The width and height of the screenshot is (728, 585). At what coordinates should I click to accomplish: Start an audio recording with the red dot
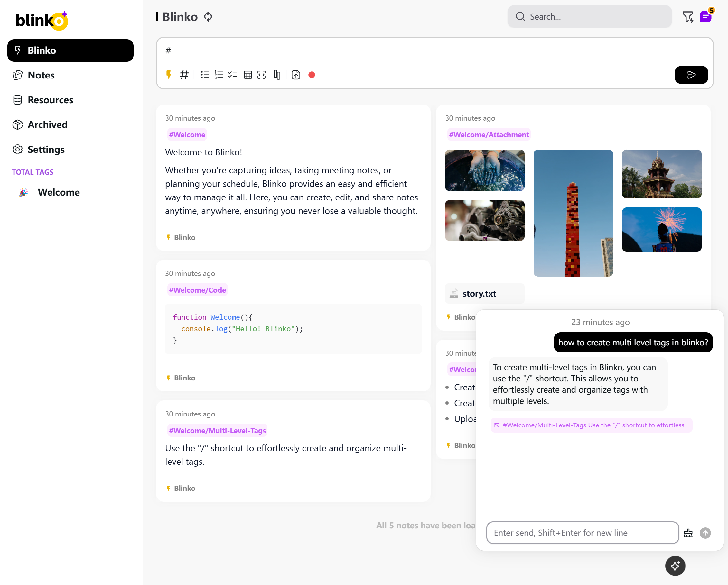click(312, 75)
